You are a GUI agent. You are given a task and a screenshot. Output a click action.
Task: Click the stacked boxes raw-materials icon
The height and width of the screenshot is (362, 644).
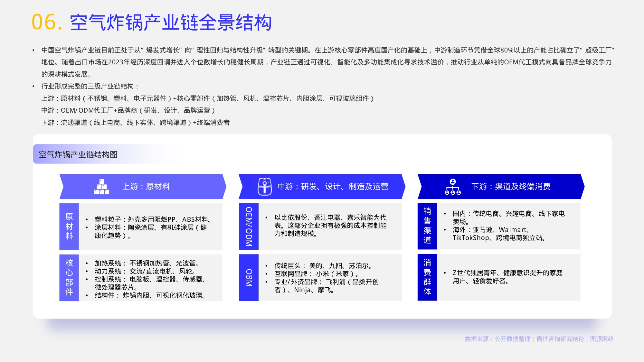point(101,187)
